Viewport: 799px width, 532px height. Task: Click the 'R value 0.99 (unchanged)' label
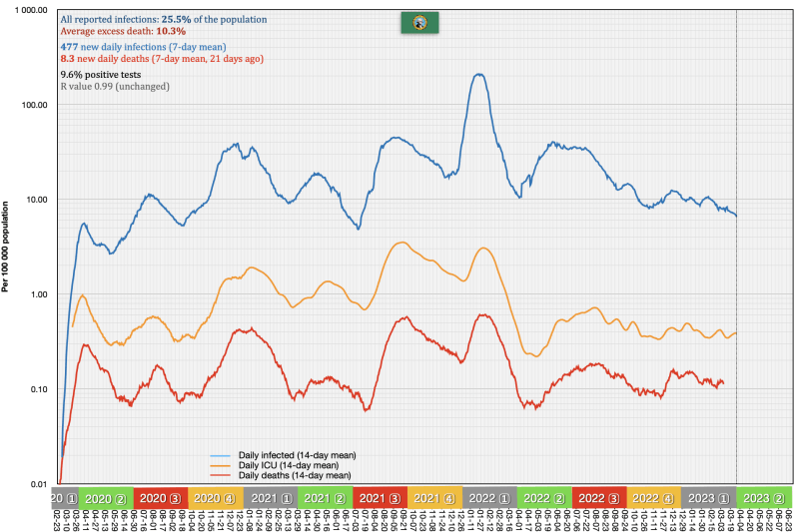(115, 87)
